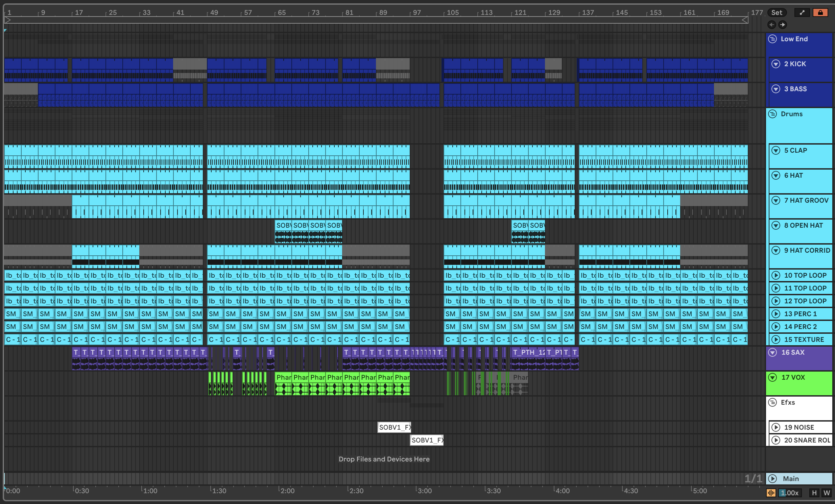Unfold the 19 NOISE track
Viewport: 835px width, 504px height.
(776, 427)
